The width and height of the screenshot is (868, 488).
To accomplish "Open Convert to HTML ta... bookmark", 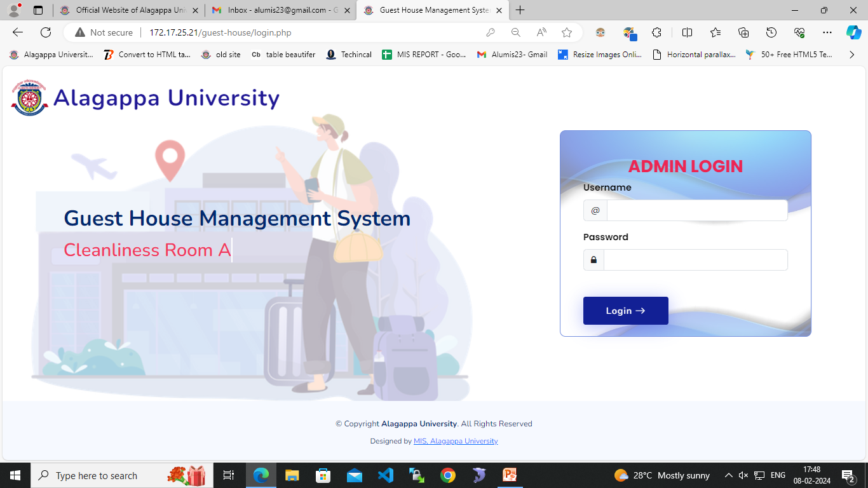I will click(147, 55).
